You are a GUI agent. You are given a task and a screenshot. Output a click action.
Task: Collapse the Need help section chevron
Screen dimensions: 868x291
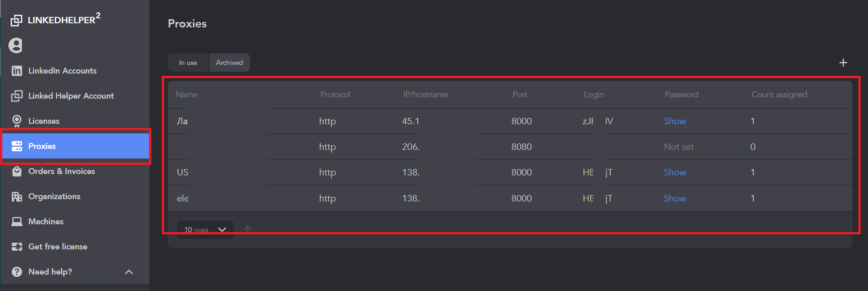coord(129,272)
